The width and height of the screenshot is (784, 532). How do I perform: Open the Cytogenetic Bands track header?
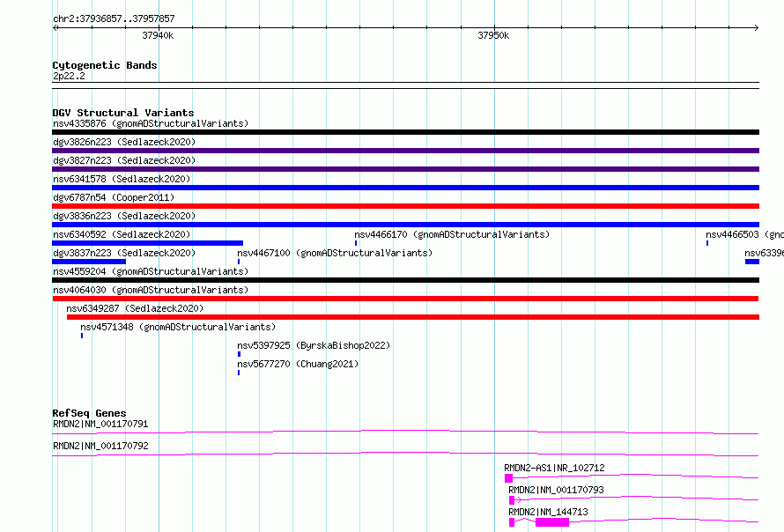point(105,65)
